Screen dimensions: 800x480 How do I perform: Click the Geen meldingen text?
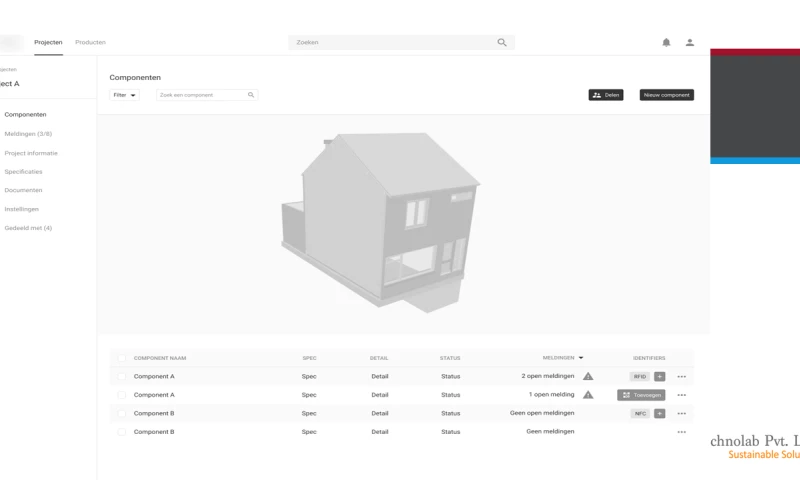click(x=550, y=431)
